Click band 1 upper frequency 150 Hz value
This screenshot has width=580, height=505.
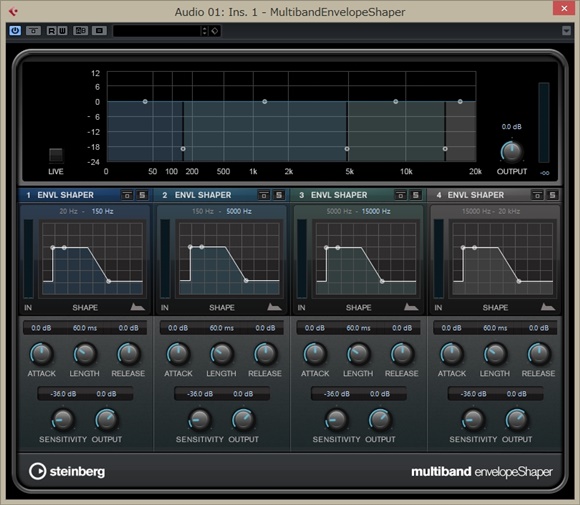coord(102,211)
